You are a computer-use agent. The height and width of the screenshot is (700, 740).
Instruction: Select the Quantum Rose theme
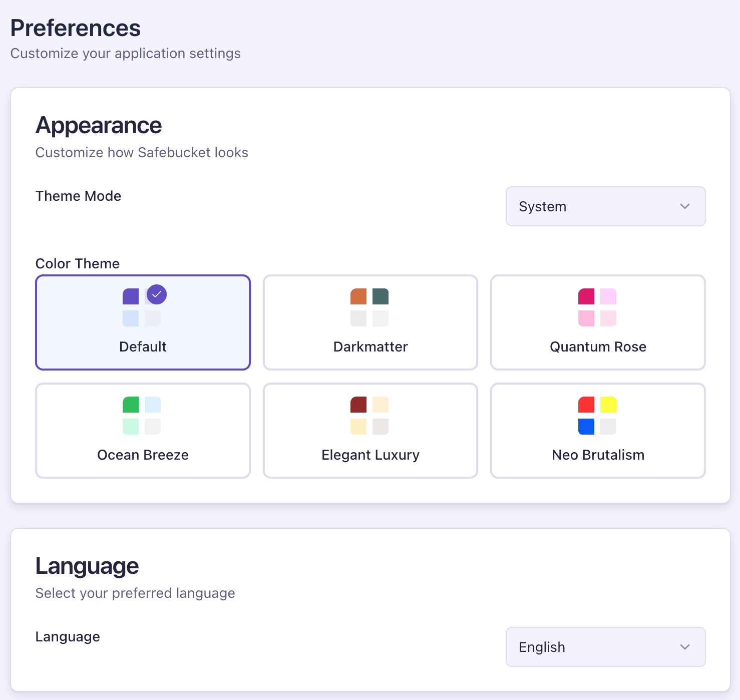pos(597,322)
